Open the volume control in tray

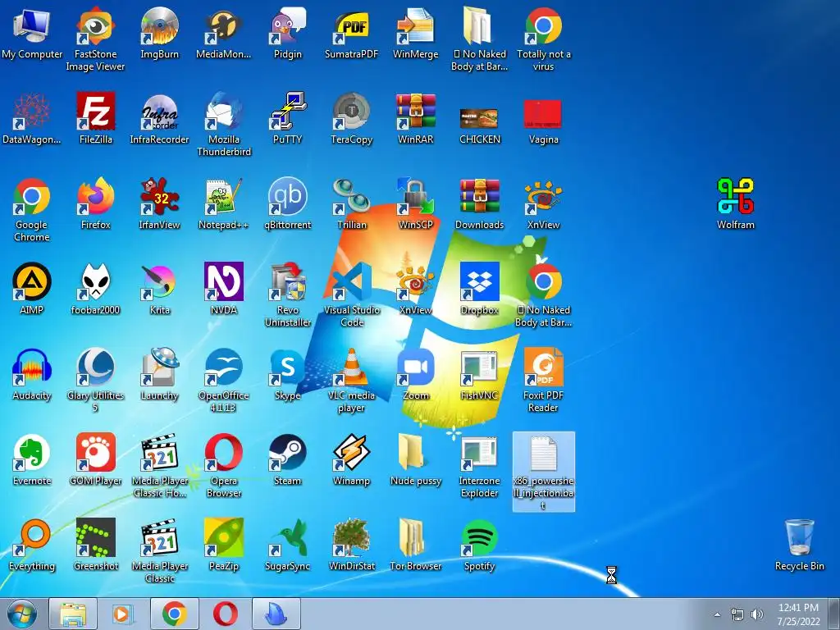click(x=756, y=614)
